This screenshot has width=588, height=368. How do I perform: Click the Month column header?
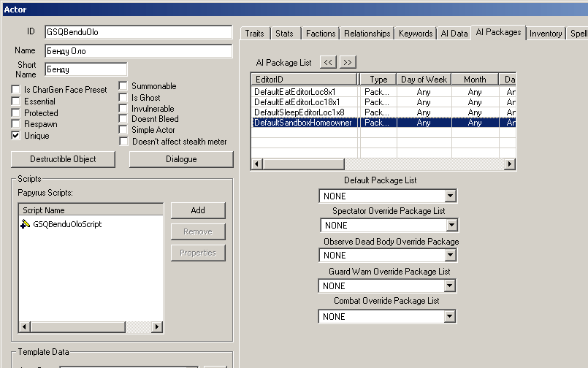click(475, 80)
